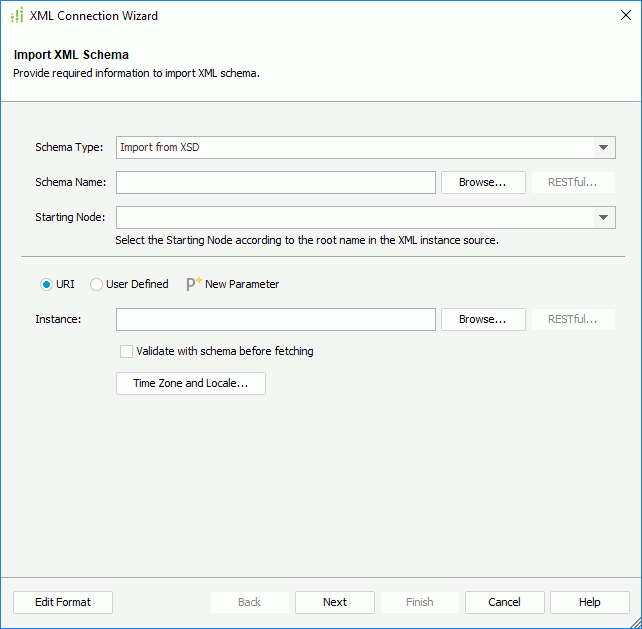642x629 pixels.
Task: Close the XML Connection Wizard window
Action: click(x=626, y=15)
